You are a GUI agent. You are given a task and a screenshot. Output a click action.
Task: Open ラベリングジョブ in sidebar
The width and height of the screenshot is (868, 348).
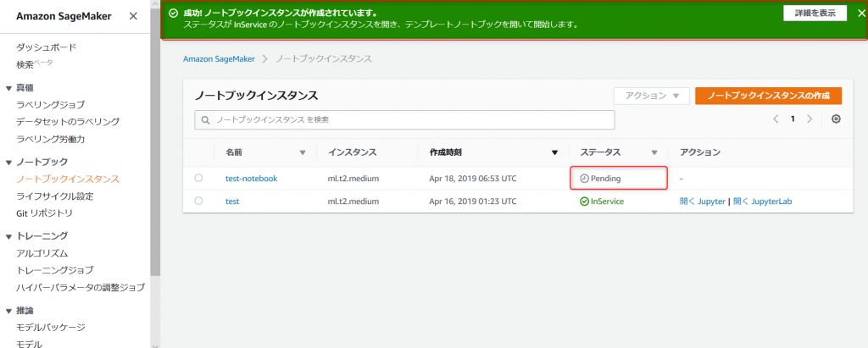tap(50, 104)
